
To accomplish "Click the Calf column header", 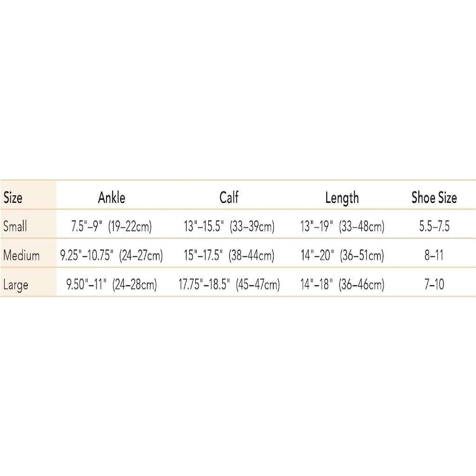I will pos(229,198).
